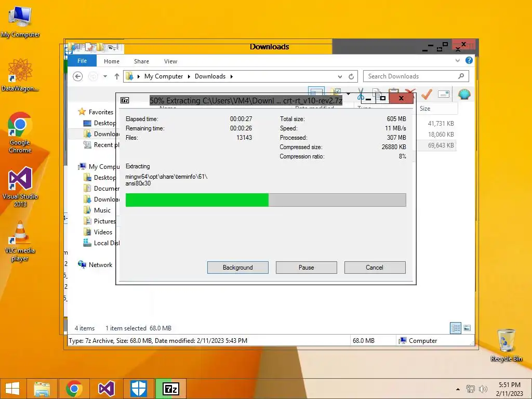This screenshot has width=532, height=399.
Task: Click the 41,731 KB file size cell
Action: tap(441, 124)
